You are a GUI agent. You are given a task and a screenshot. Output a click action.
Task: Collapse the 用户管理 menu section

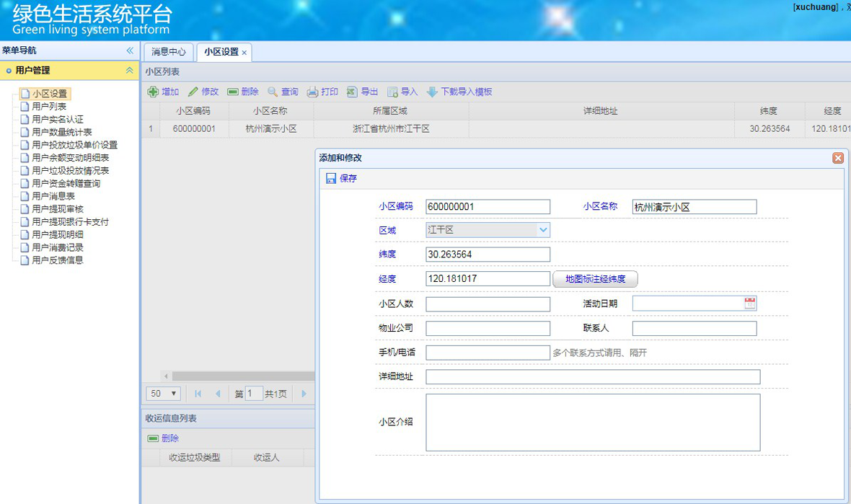tap(129, 71)
